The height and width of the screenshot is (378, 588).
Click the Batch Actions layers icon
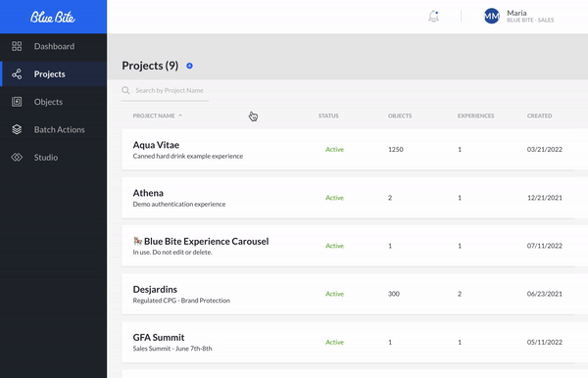[17, 129]
